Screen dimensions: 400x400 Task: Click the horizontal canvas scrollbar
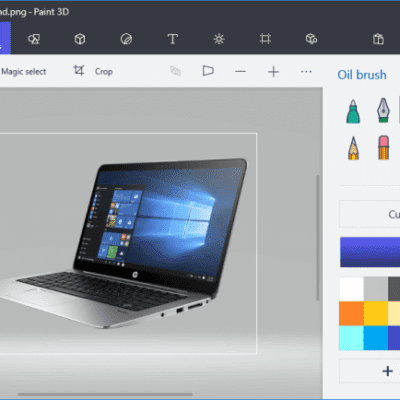click(105, 394)
